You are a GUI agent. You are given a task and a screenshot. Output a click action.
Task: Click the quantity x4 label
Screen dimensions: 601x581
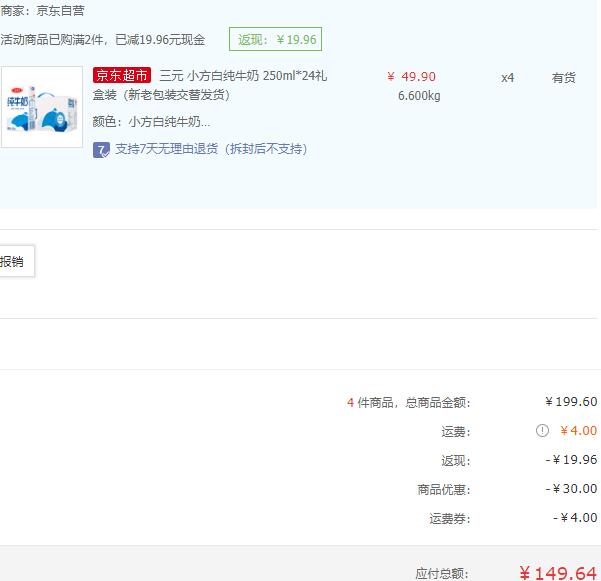pos(507,78)
